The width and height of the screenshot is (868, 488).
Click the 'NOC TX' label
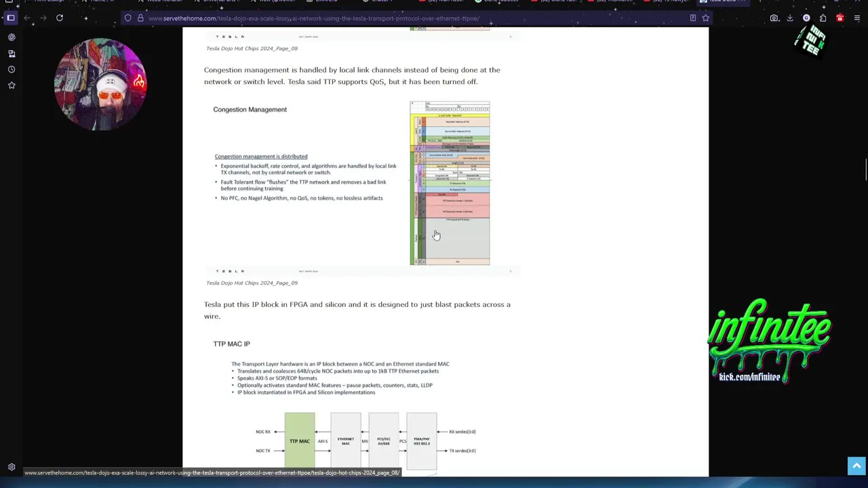pos(262,451)
